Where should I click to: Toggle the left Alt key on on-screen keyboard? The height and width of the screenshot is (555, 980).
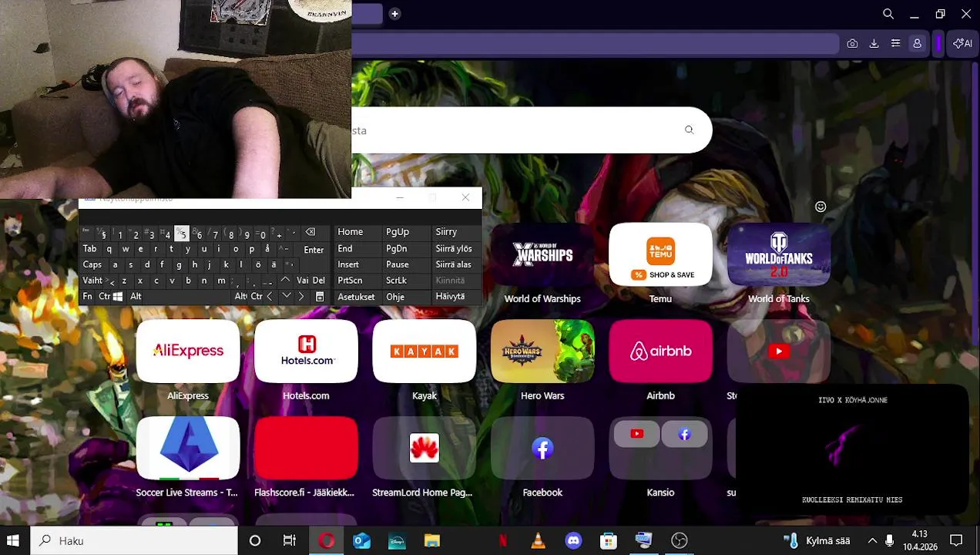click(x=136, y=297)
